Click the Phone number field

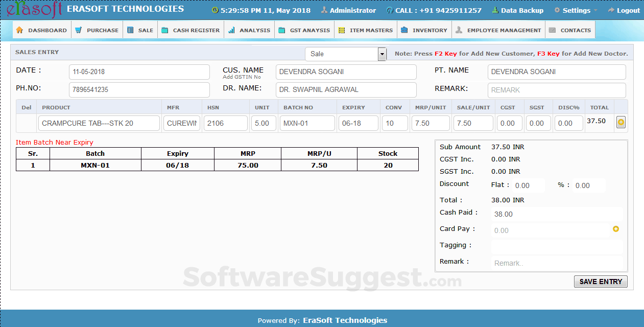[x=139, y=90]
